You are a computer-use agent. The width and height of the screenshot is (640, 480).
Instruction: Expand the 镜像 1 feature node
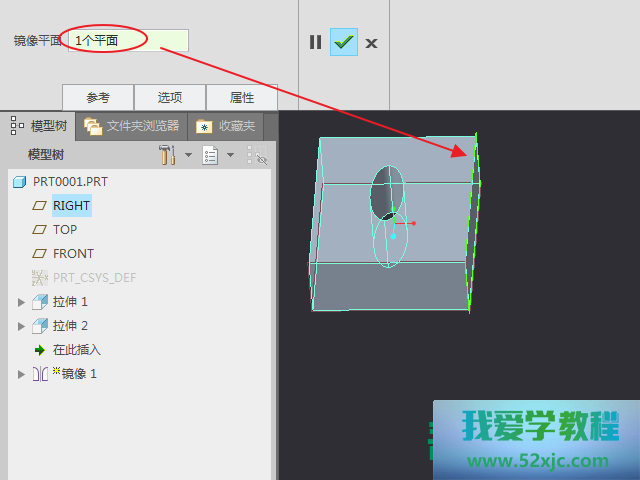click(22, 374)
